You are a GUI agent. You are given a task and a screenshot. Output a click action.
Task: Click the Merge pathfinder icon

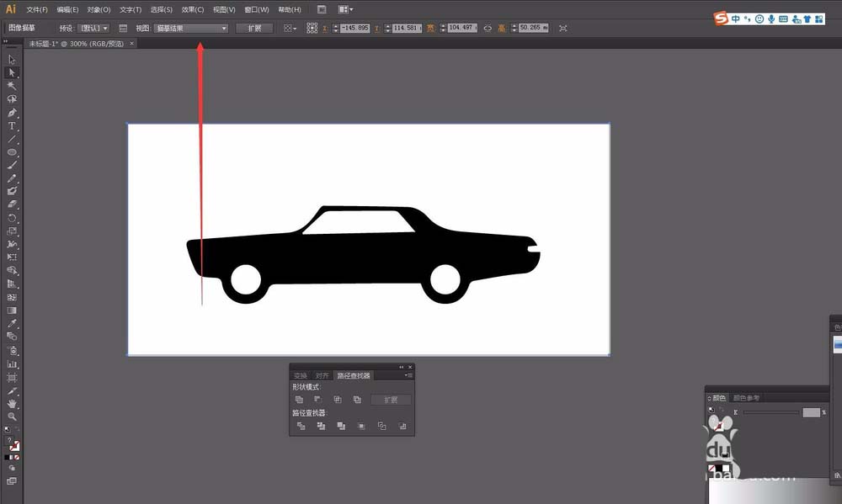click(341, 426)
